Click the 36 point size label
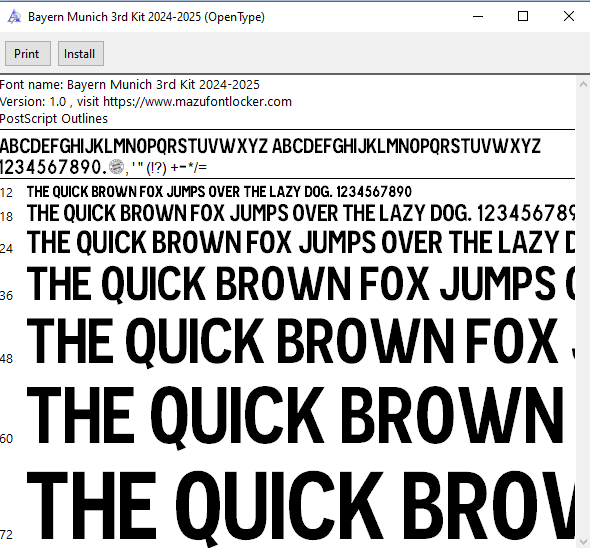 [x=6, y=296]
